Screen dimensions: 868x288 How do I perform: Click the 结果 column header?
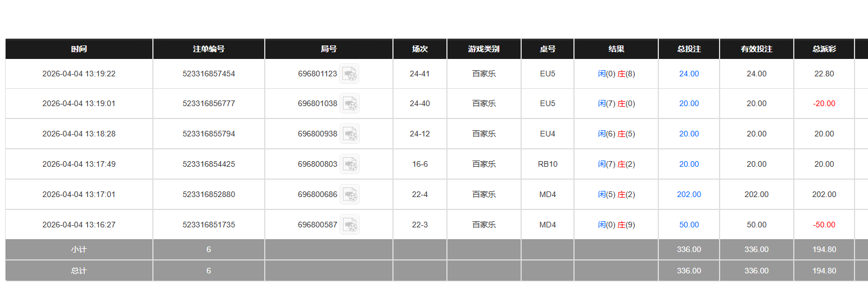click(616, 49)
